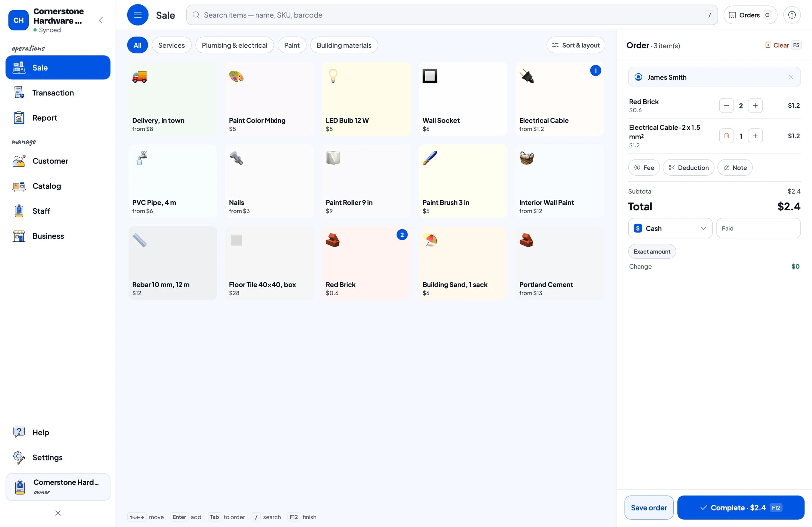Add LED Bulb 12 W to order
The image size is (812, 527).
click(x=366, y=99)
